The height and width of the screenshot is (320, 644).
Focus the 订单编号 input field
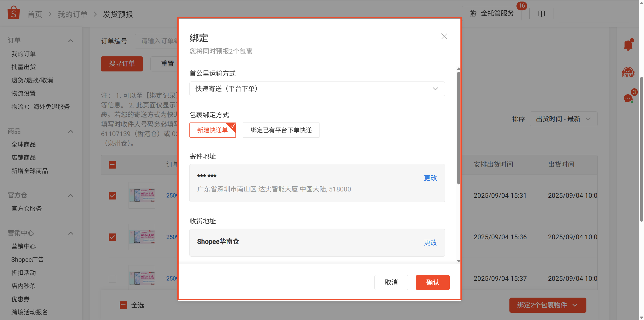pyautogui.click(x=156, y=41)
